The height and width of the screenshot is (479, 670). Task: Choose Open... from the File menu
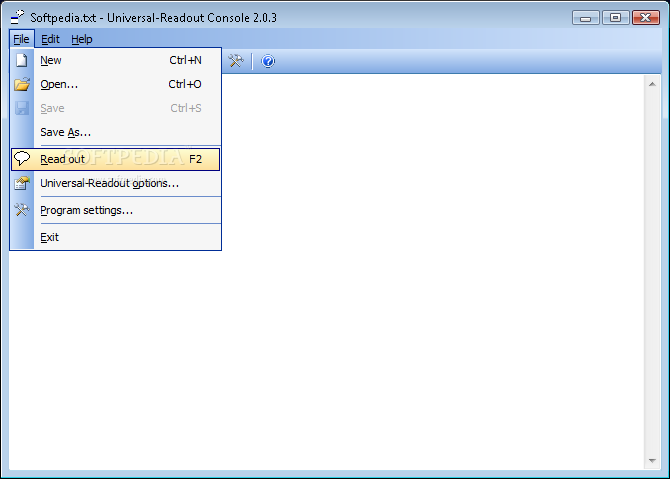tap(115, 84)
